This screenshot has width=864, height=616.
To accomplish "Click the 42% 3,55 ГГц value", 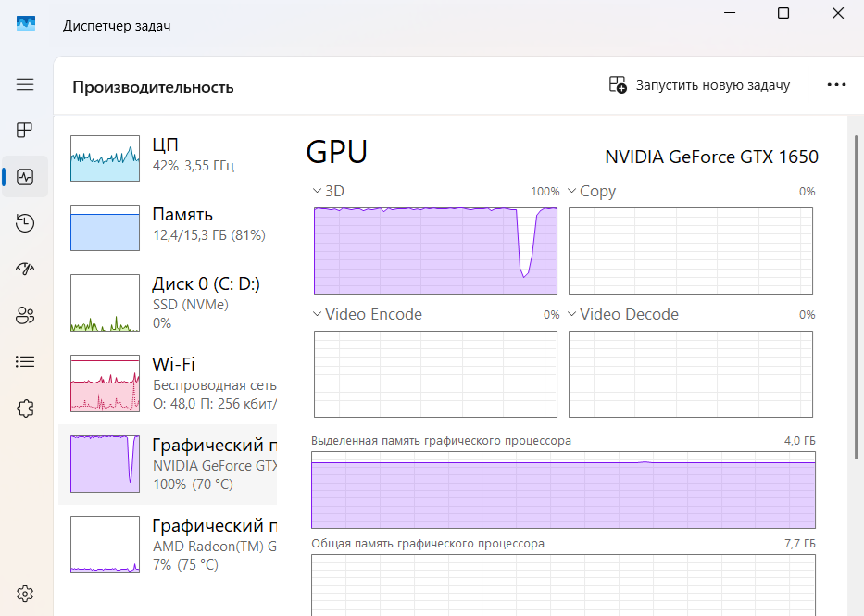I will coord(194,166).
